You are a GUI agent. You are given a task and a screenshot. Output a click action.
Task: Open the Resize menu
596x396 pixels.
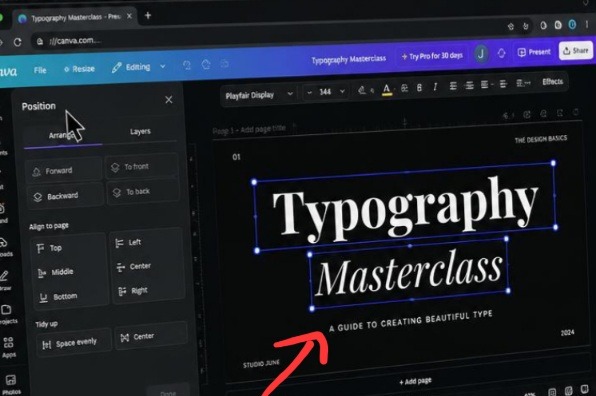point(79,69)
